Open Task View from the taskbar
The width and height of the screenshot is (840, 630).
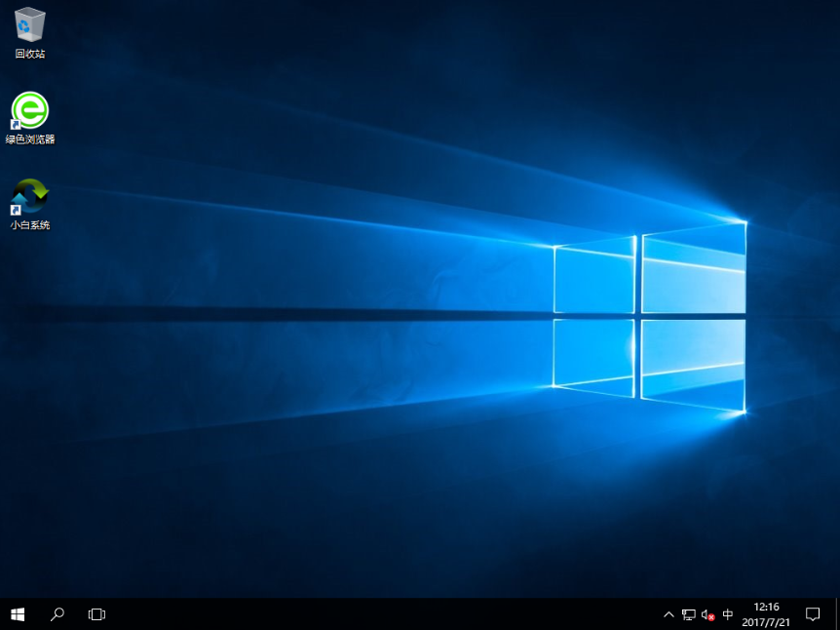(x=95, y=614)
